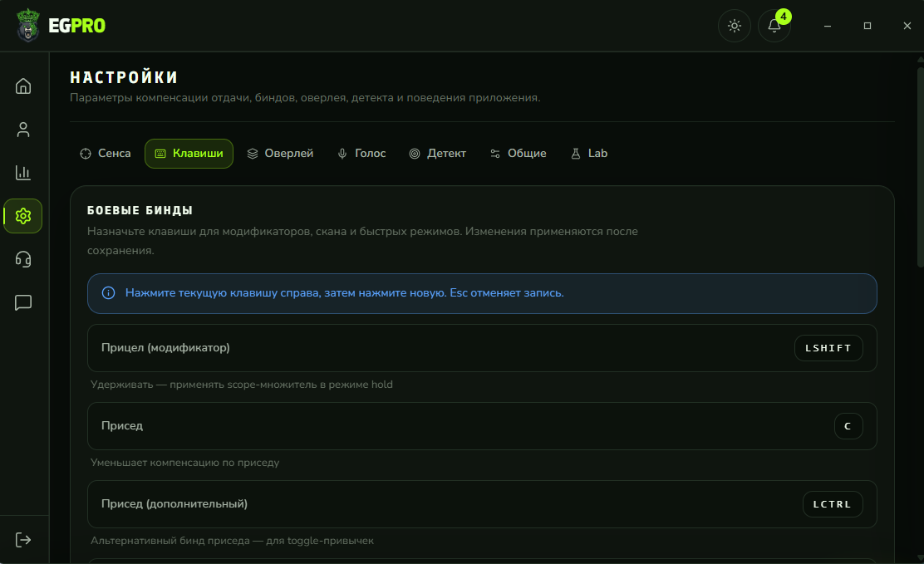The width and height of the screenshot is (924, 564).
Task: Open the Детект tab
Action: click(438, 153)
